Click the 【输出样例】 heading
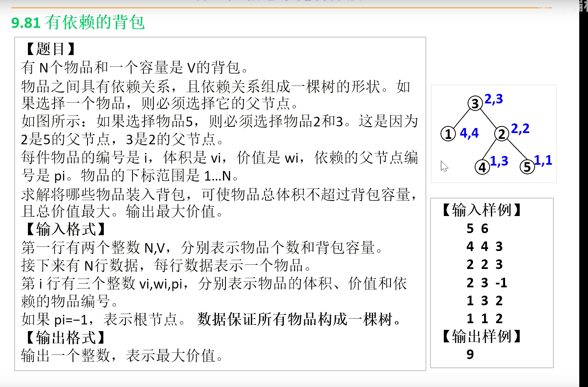This screenshot has height=387, width=588. (x=481, y=336)
